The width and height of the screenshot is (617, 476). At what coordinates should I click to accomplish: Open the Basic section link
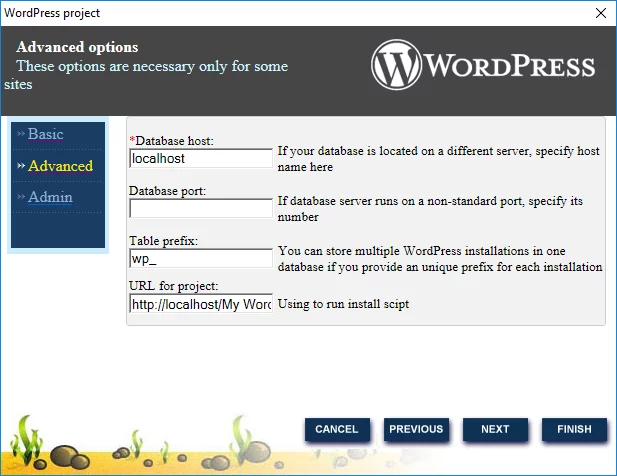click(x=45, y=134)
